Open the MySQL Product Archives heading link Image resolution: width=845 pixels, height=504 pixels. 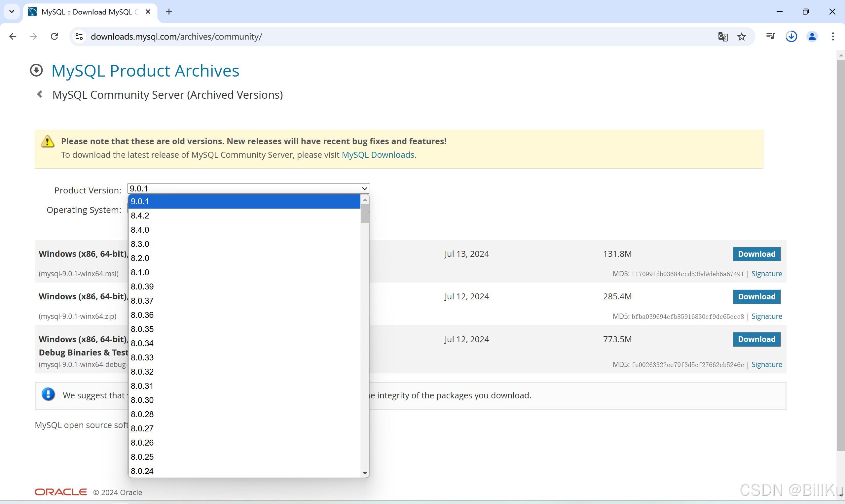pos(145,71)
